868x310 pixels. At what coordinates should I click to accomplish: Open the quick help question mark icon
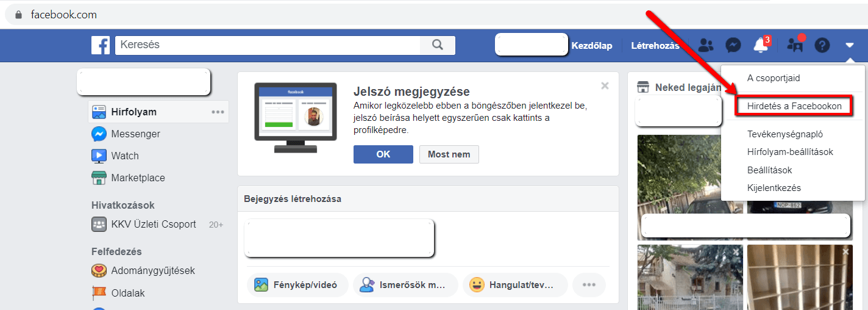822,45
